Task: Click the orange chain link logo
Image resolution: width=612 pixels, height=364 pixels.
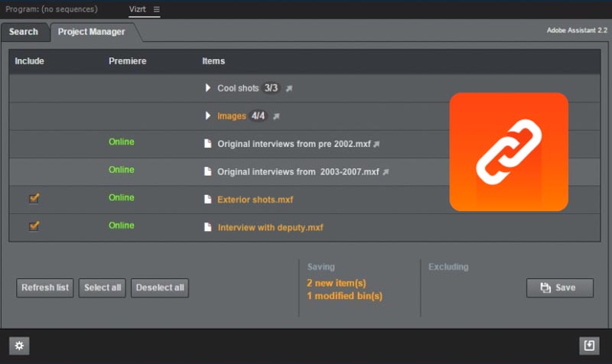Action: pyautogui.click(x=509, y=151)
